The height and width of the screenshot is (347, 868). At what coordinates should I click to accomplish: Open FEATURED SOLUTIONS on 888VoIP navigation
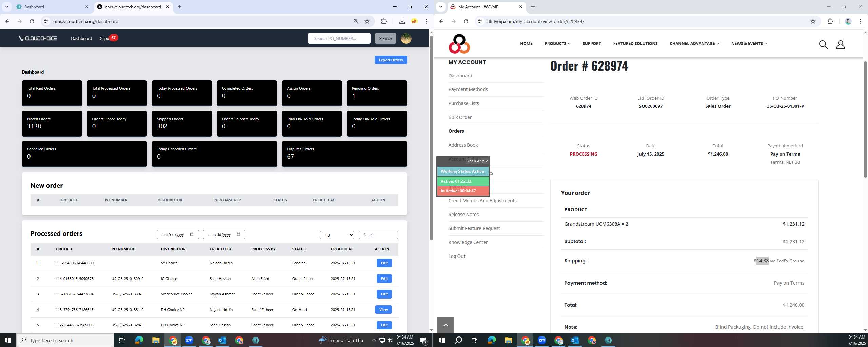point(635,43)
